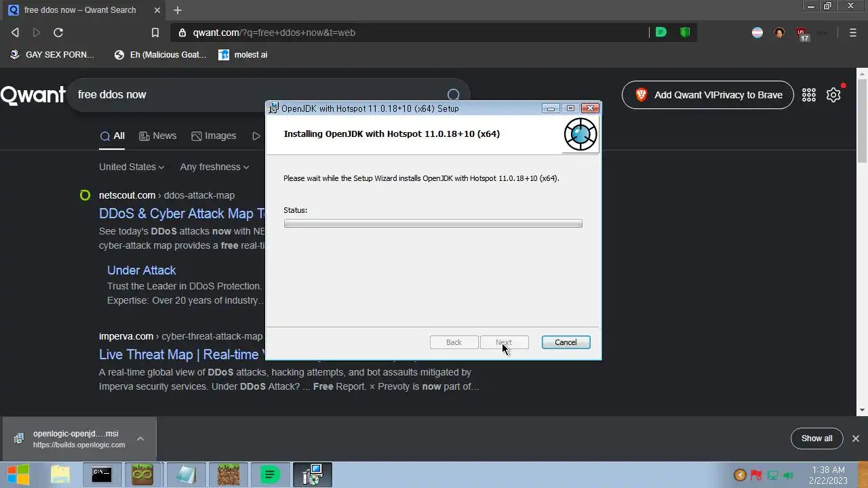Viewport: 868px width, 488px height.
Task: Click 'Add Qwant VIPrivacy to Brave' button
Action: 707,95
